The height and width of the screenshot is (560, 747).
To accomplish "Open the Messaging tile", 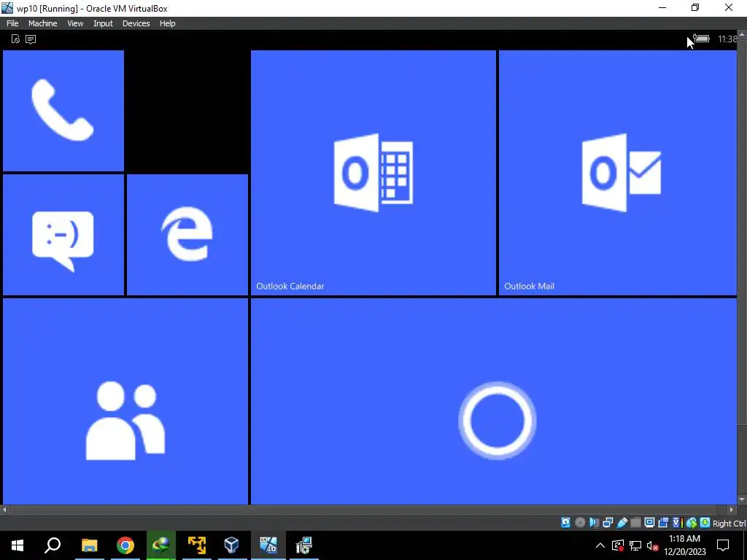I will coord(63,235).
